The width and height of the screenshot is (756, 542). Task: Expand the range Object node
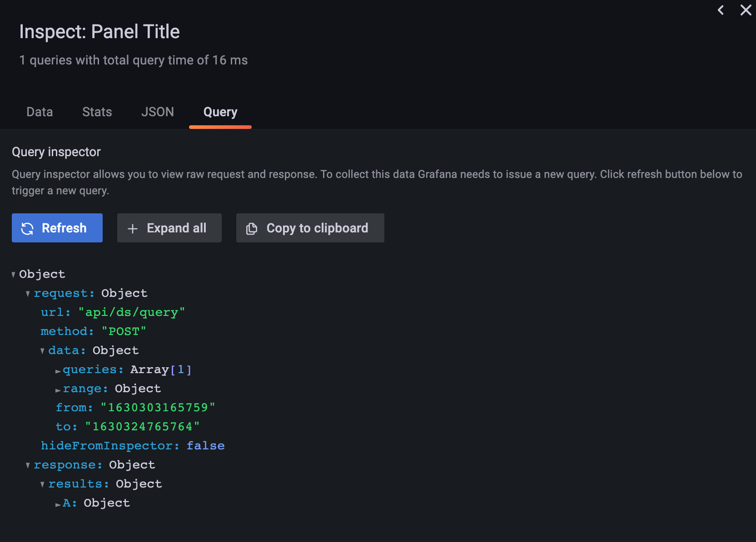58,389
